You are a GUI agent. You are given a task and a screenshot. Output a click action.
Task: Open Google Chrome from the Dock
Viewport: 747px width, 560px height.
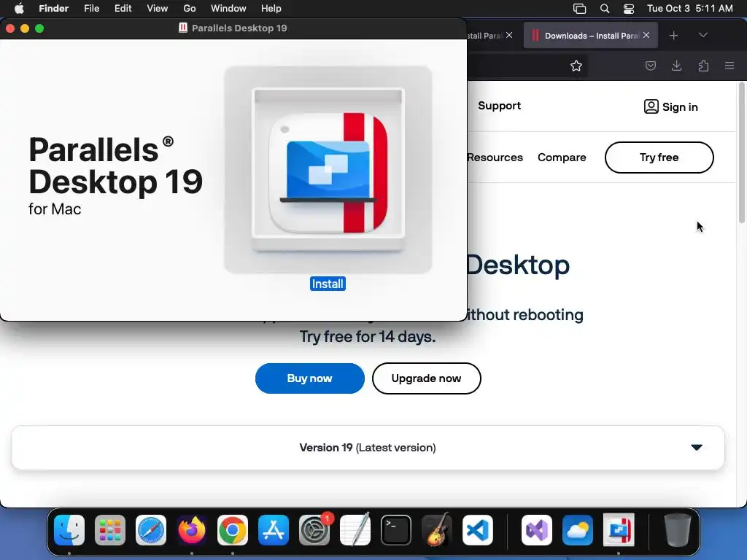[x=233, y=530]
